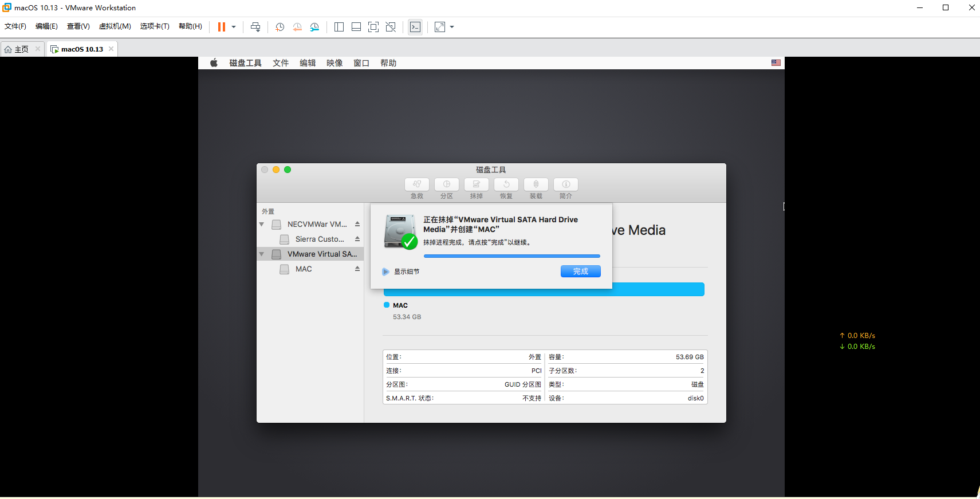Open the macOS 窗口 menu
This screenshot has width=980, height=499.
pyautogui.click(x=361, y=63)
